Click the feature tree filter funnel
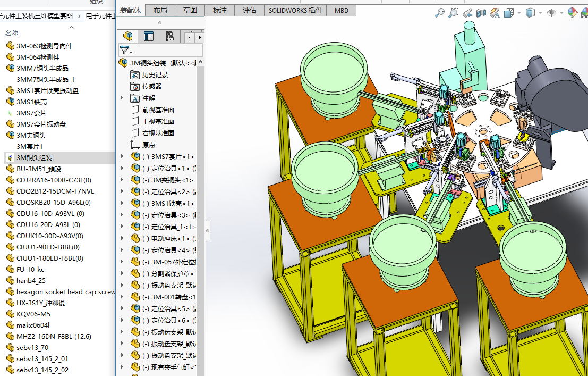Image resolution: width=588 pixels, height=376 pixels. tap(124, 51)
